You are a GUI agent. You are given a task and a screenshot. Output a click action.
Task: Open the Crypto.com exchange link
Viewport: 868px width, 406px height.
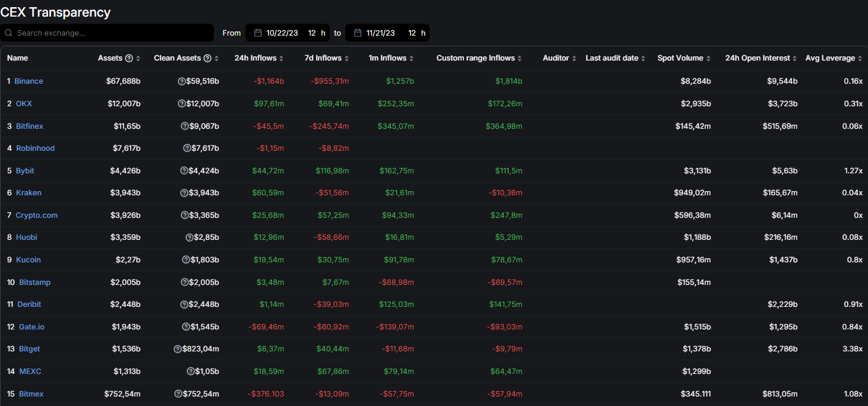[36, 215]
